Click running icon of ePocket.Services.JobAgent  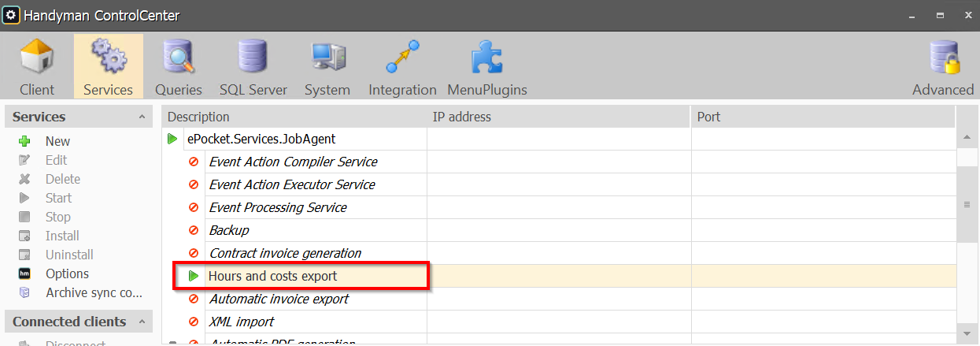(172, 139)
